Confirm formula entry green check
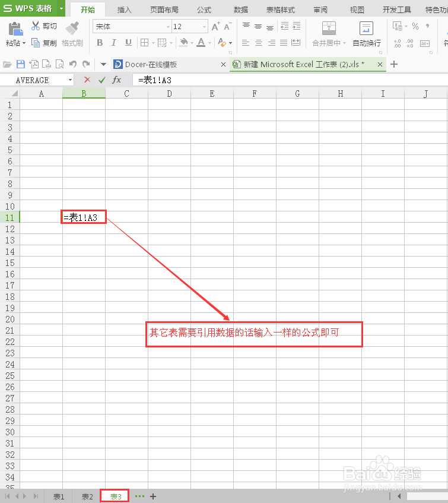This screenshot has width=448, height=503. pos(102,80)
